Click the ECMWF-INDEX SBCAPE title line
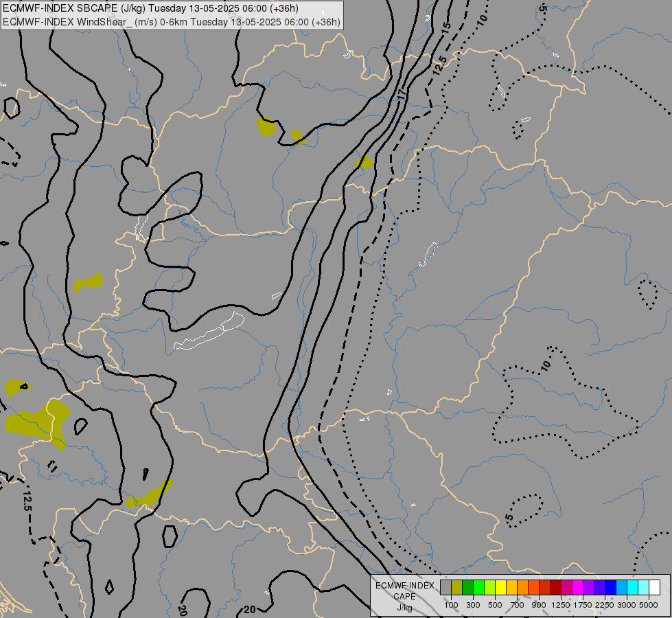The height and width of the screenshot is (618, 672). [x=150, y=8]
